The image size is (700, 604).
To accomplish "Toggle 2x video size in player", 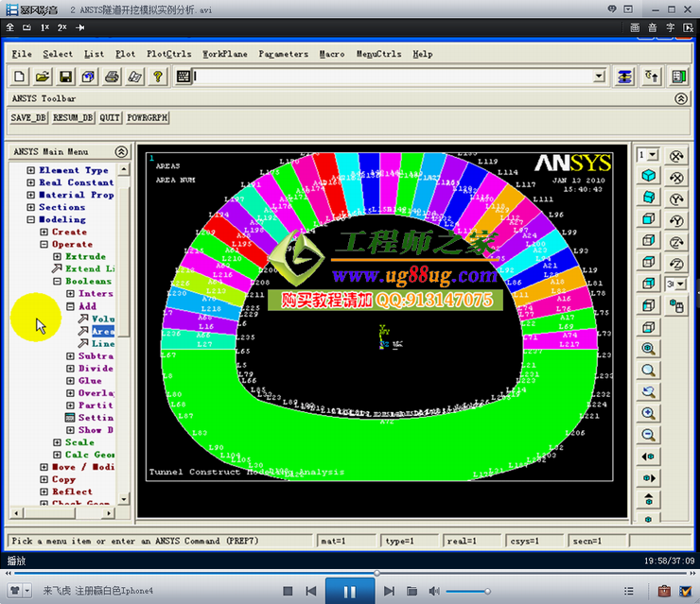I will coord(62,27).
